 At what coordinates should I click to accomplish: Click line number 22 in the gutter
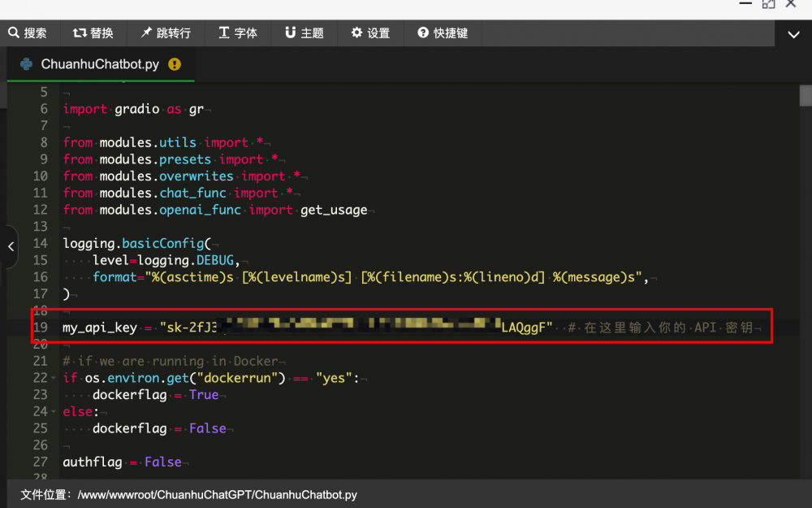41,378
